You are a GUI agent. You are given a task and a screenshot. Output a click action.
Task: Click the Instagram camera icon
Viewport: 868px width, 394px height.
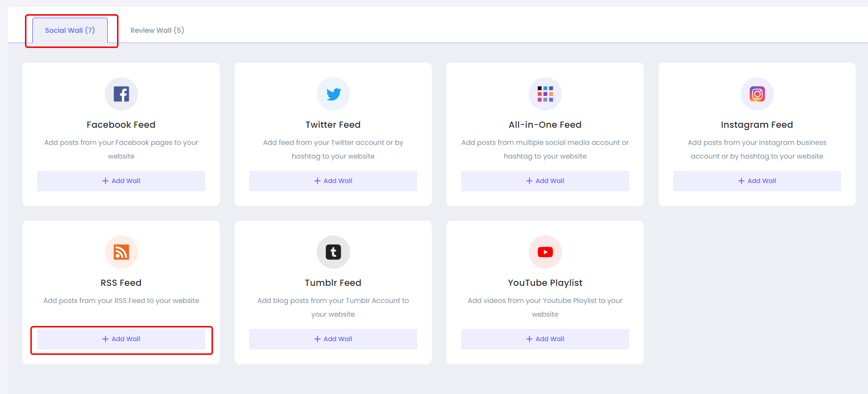pyautogui.click(x=757, y=94)
